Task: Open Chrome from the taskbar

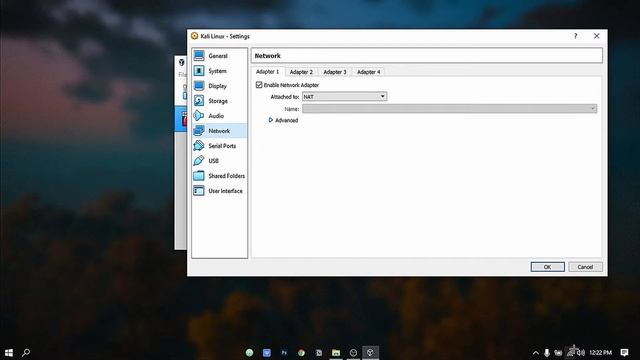Action: (301, 353)
